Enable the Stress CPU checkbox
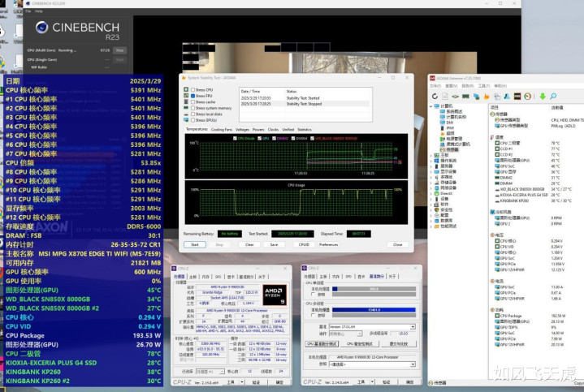 tap(193, 90)
